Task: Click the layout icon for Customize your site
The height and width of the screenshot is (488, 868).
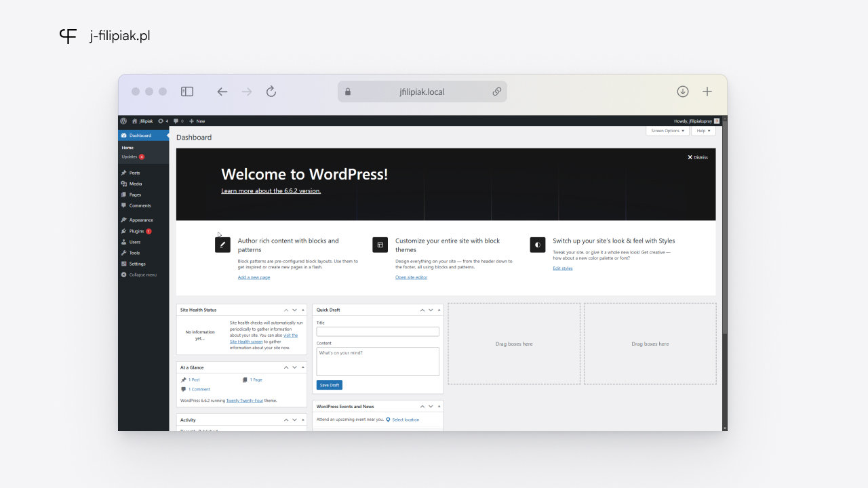Action: [x=380, y=245]
